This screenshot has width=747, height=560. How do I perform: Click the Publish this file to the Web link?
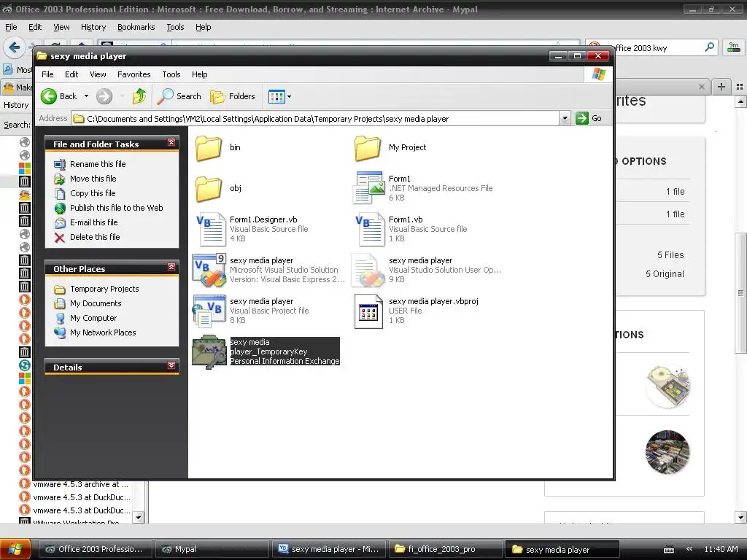[116, 208]
